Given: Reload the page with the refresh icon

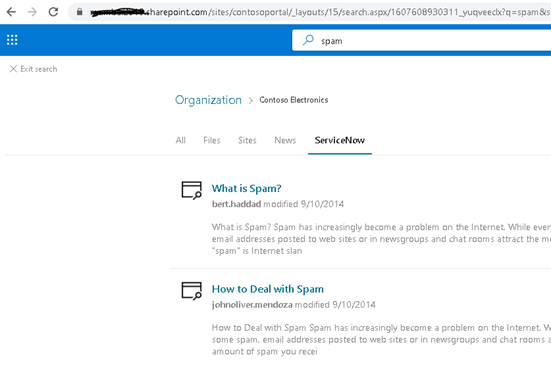Looking at the screenshot, I should click(53, 12).
